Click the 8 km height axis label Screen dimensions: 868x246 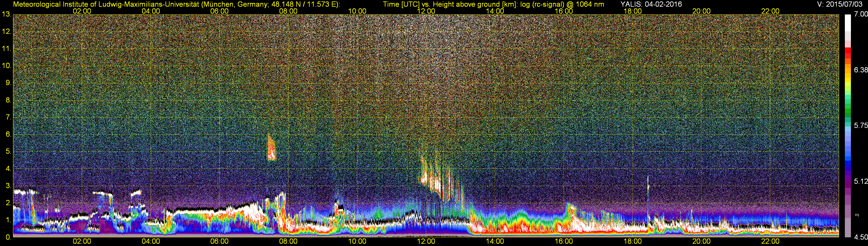pyautogui.click(x=8, y=100)
